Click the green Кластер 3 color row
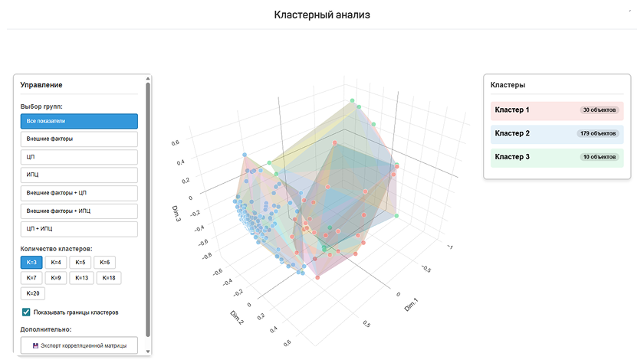644x363 pixels. (557, 158)
